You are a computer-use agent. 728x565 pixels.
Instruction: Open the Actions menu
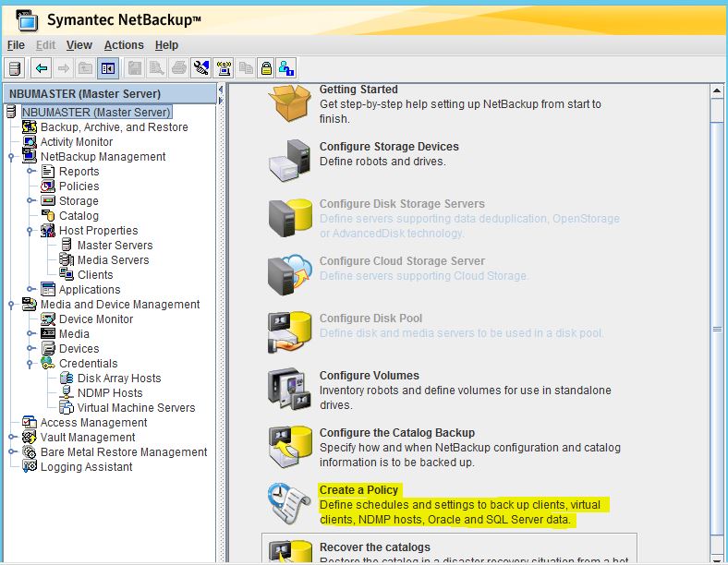tap(124, 45)
